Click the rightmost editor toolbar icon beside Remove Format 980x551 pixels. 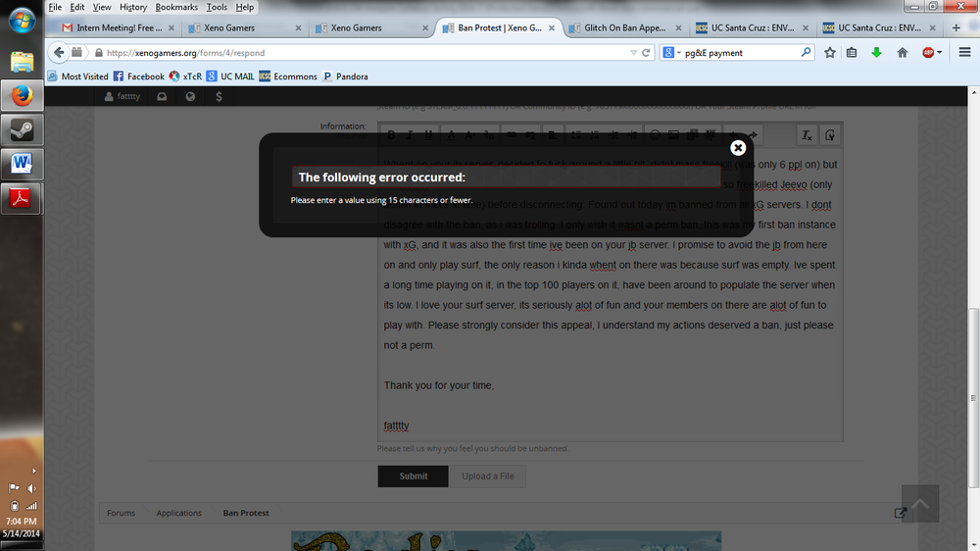(x=829, y=135)
